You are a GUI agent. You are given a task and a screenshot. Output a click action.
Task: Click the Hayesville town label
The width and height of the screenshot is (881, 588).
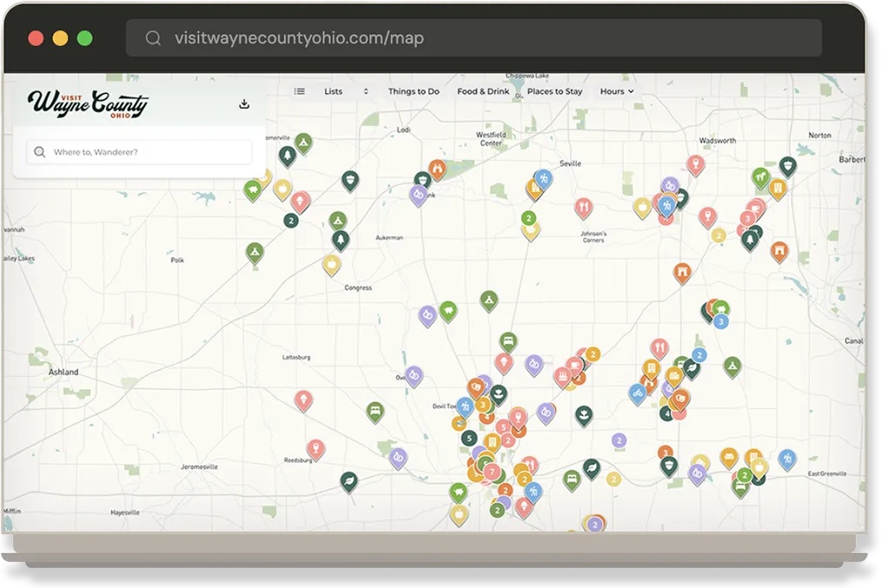[x=125, y=512]
